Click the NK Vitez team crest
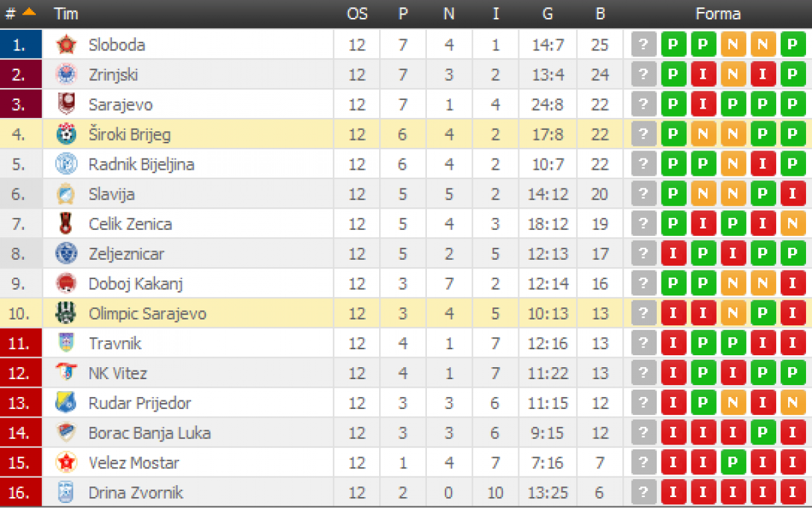This screenshot has height=509, width=812. click(66, 372)
